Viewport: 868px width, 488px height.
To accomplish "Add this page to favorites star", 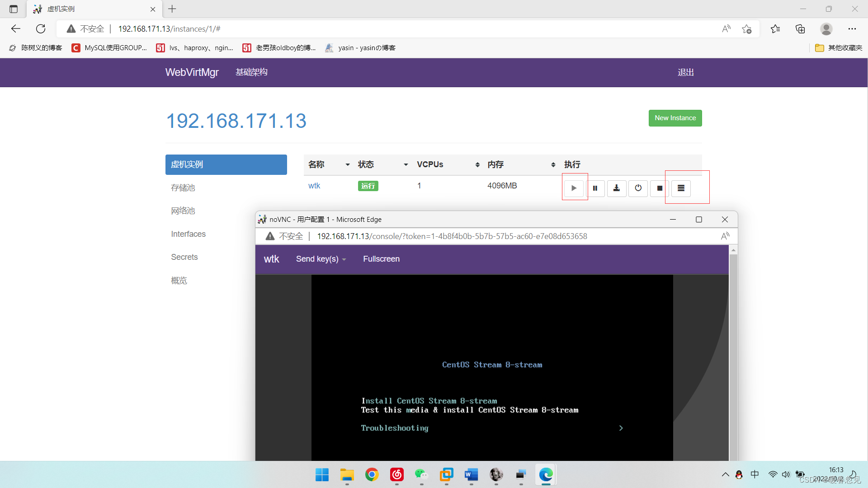I will 747,29.
